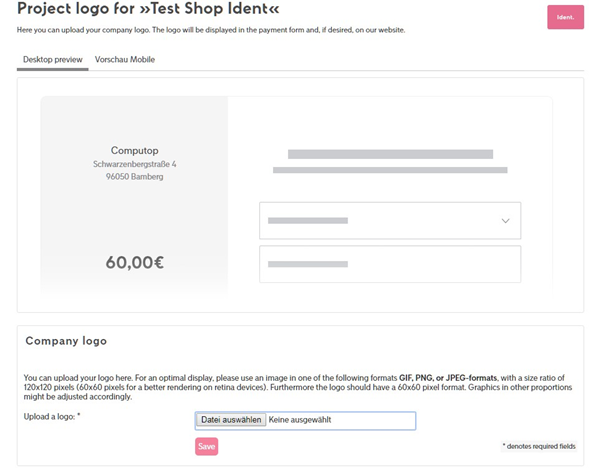Click the pink Ident. logo badge
The height and width of the screenshot is (468, 601).
(x=565, y=17)
